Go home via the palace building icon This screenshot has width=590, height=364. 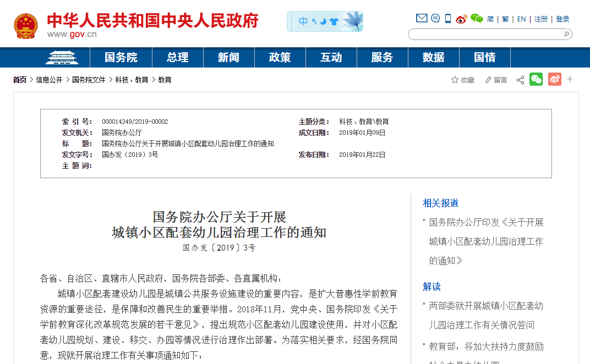click(61, 57)
